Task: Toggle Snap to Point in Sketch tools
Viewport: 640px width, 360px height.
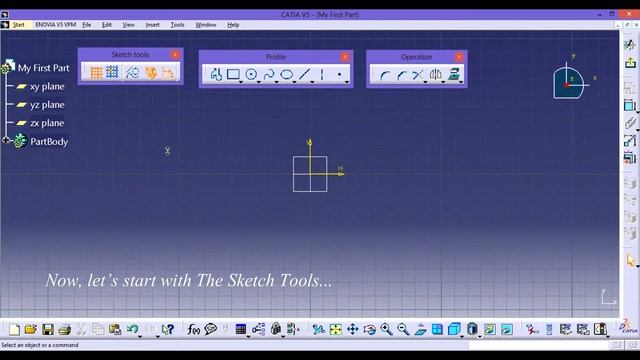Action: (x=112, y=73)
